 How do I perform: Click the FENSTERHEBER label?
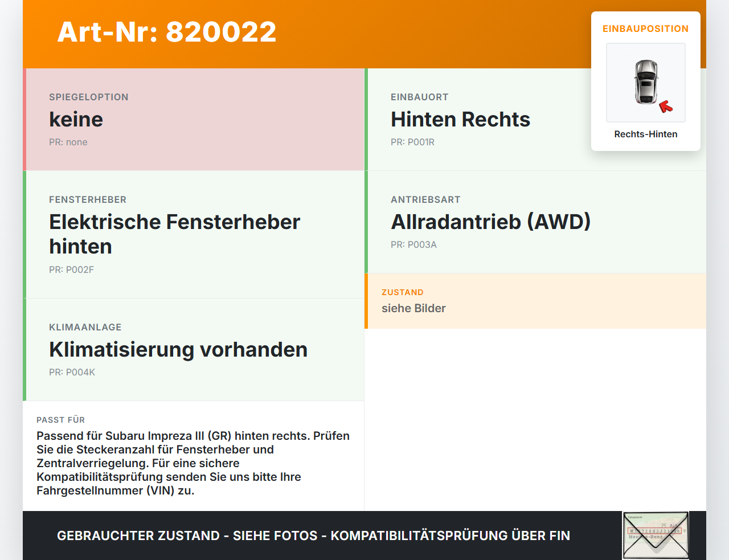click(x=88, y=199)
